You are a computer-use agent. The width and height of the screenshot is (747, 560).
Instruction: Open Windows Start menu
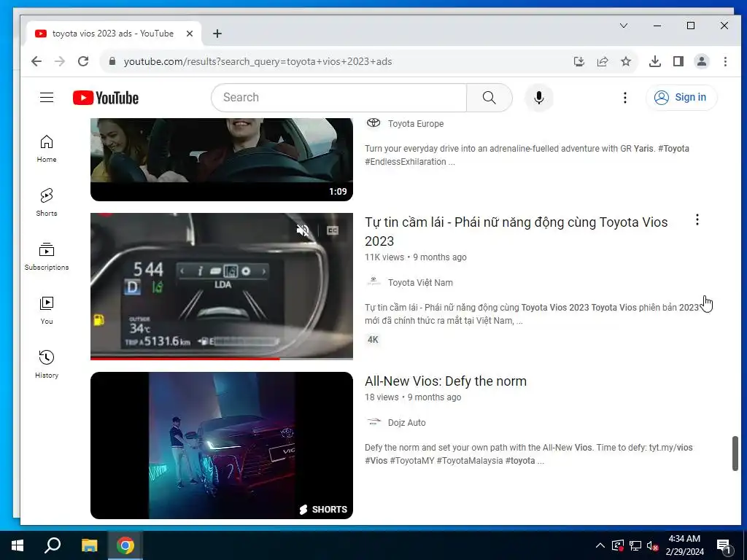tap(18, 545)
